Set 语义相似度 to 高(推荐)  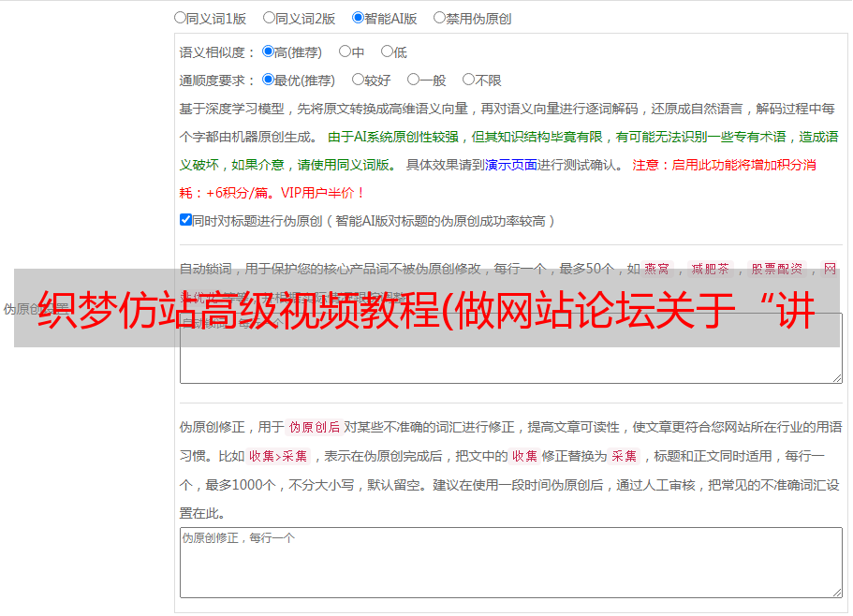click(x=268, y=52)
